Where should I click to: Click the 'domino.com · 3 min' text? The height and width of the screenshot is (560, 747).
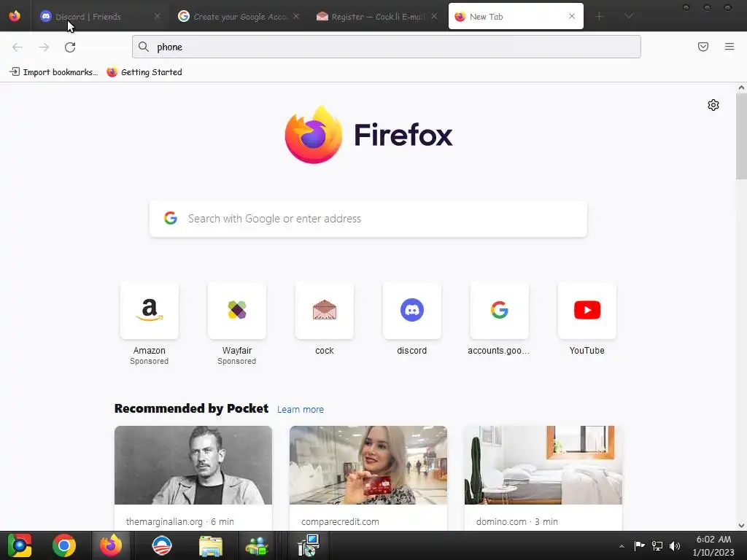click(x=517, y=521)
